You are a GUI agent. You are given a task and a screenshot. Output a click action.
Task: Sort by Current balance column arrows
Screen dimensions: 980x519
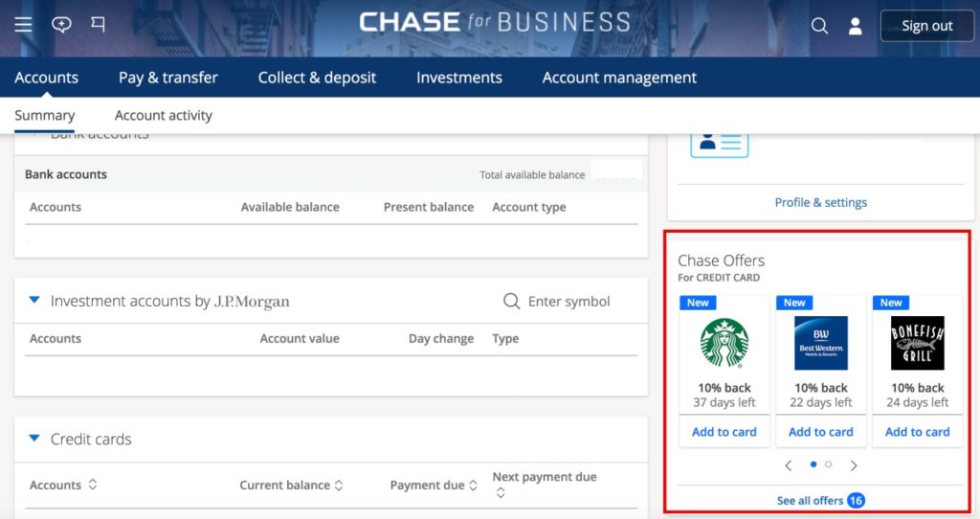pos(339,485)
